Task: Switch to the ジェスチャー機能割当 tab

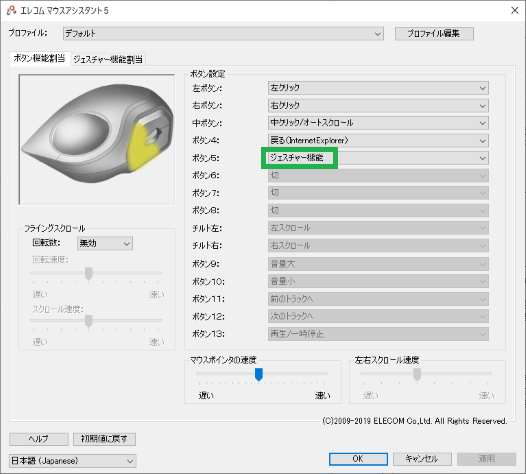Action: pyautogui.click(x=108, y=59)
